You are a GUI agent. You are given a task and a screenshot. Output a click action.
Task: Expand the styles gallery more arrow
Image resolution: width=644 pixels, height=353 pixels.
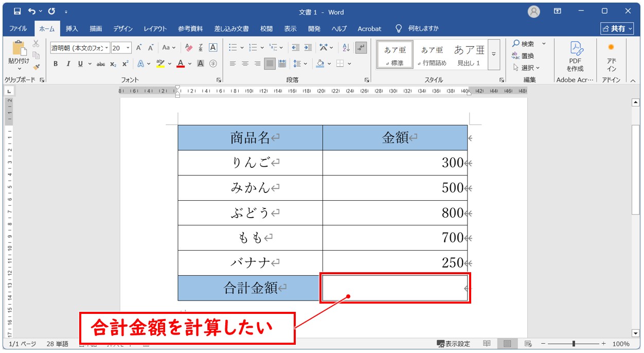pos(494,55)
